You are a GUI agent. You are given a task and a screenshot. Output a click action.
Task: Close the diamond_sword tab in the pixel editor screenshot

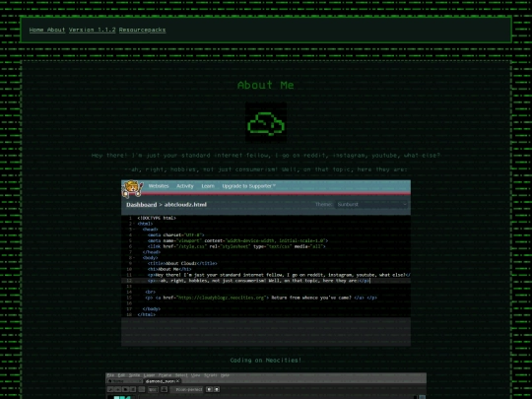pos(177,381)
